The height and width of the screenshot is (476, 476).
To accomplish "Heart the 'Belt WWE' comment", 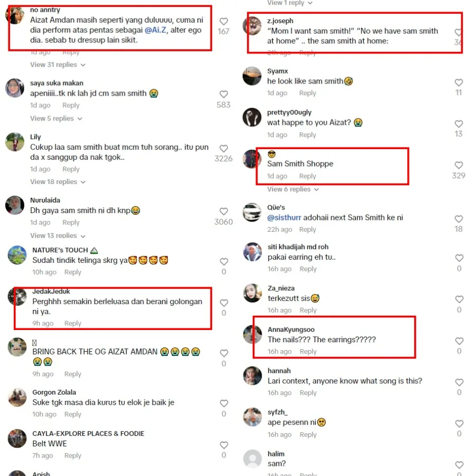I will pos(224,445).
